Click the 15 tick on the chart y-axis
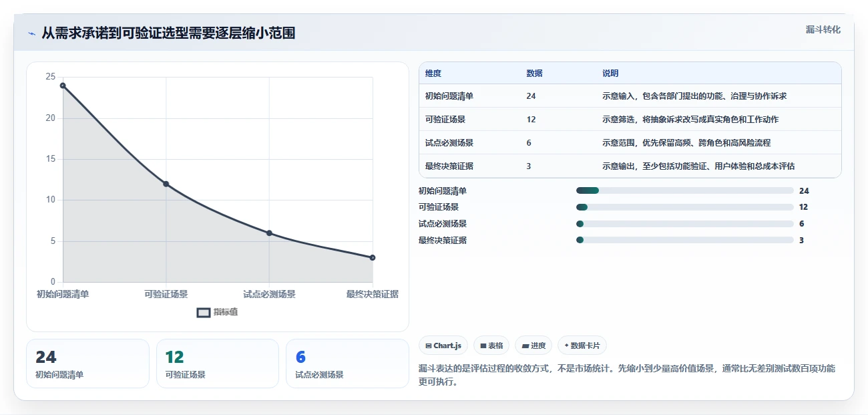This screenshot has height=415, width=868. pos(50,159)
